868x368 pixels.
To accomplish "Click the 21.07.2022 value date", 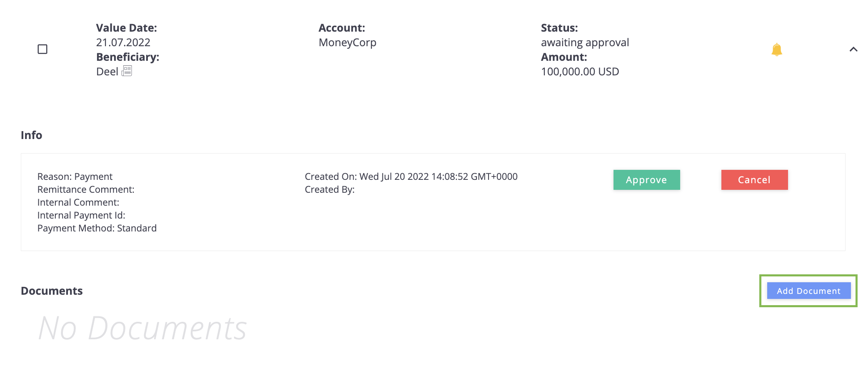I will pyautogui.click(x=123, y=42).
